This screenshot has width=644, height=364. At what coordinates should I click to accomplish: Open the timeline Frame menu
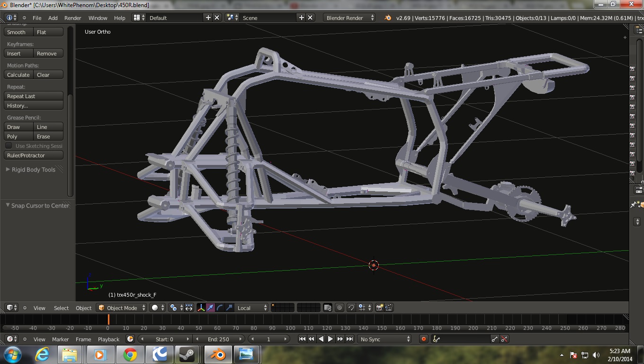point(83,339)
